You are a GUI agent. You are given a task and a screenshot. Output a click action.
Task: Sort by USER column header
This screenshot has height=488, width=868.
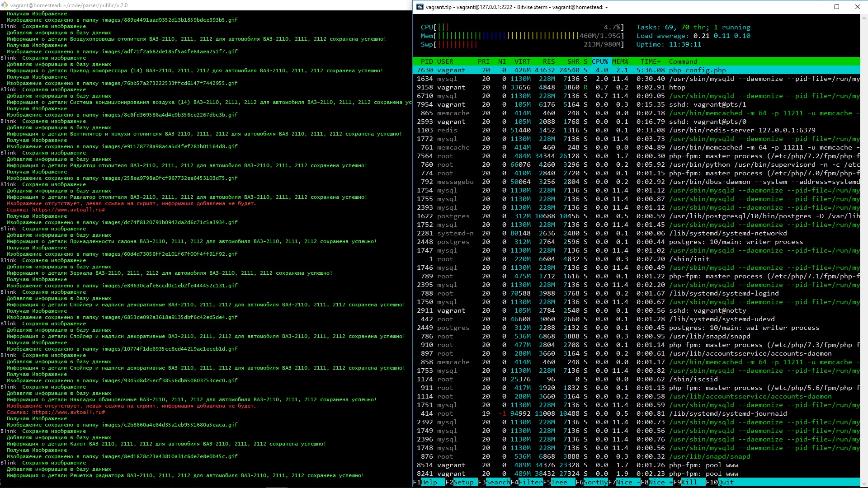pos(445,61)
